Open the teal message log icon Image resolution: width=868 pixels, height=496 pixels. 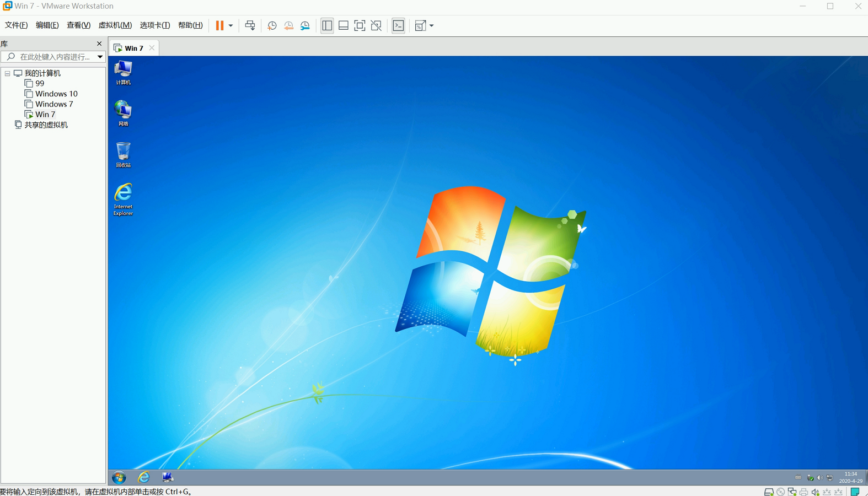tap(855, 492)
